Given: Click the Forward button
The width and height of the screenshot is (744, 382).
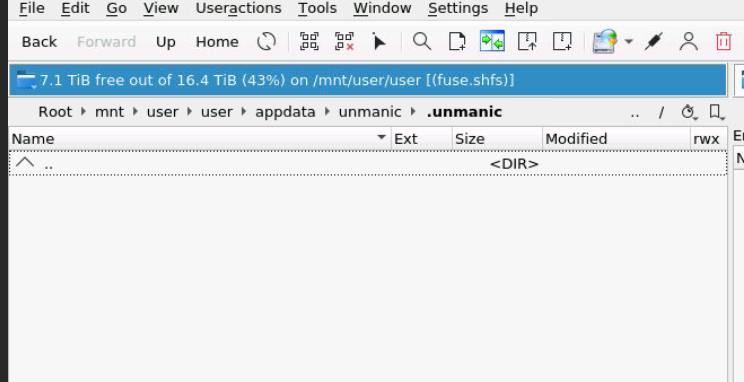Looking at the screenshot, I should [x=106, y=42].
